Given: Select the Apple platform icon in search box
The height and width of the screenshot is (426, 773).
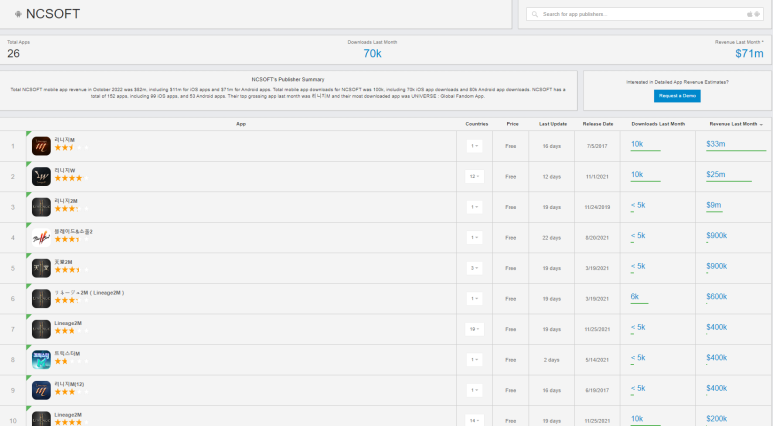Looking at the screenshot, I should coord(750,14).
